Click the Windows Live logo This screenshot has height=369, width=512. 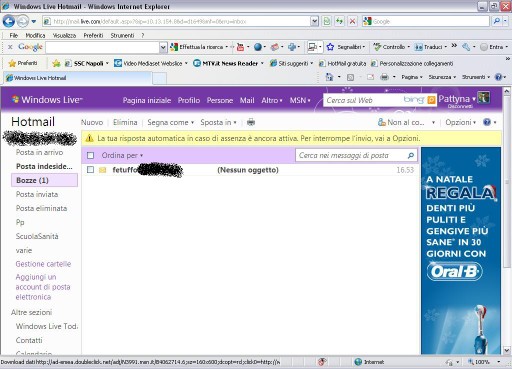(47, 100)
